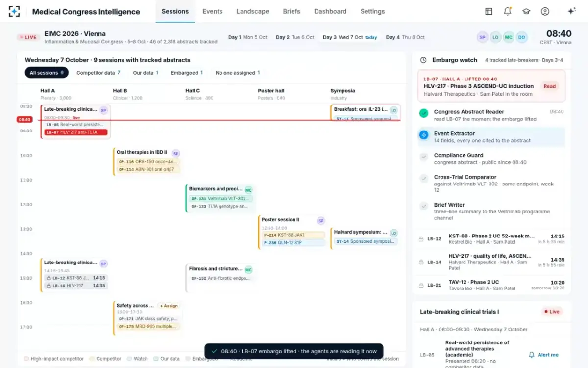
Task: Click the Read button for HLV-217
Action: tap(550, 86)
